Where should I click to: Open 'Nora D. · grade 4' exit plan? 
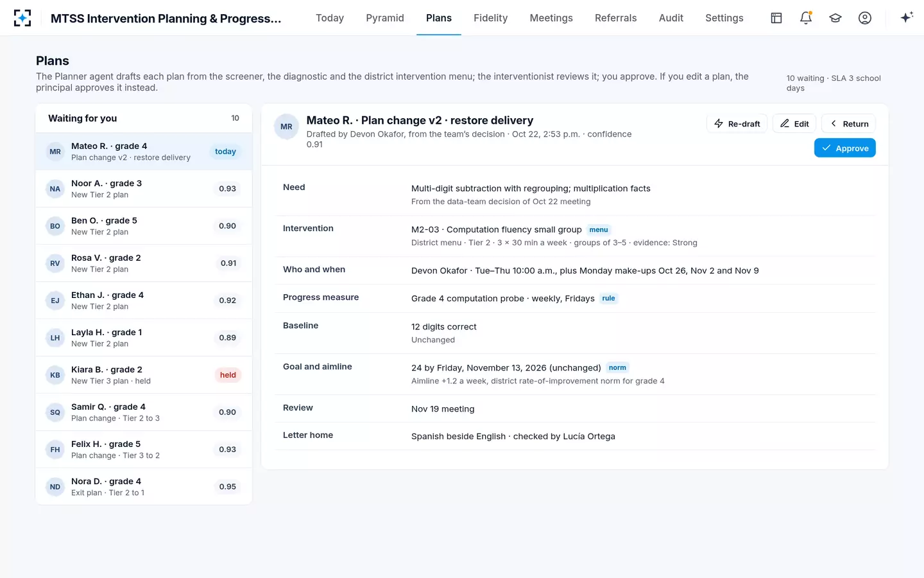pyautogui.click(x=144, y=487)
